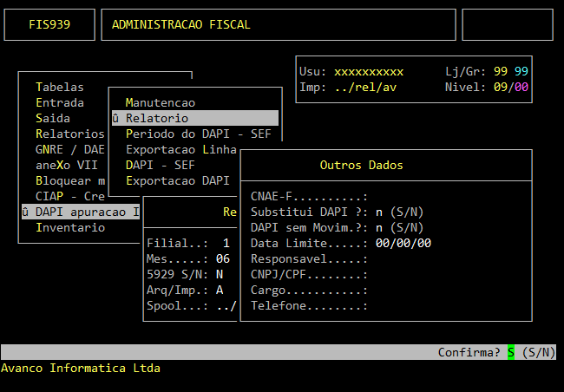Open the Inventario menu option
This screenshot has width=564, height=392.
(x=69, y=227)
